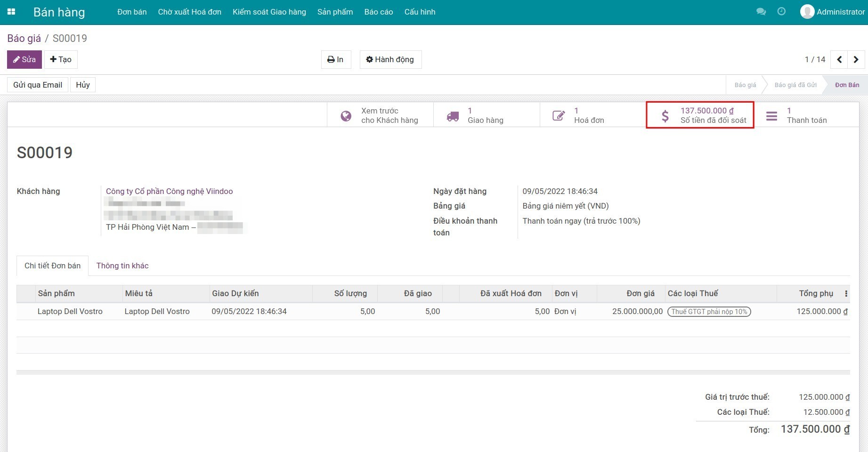Screen dimensions: 868x452
Task: Sort by Đơn giá column header
Action: point(631,293)
